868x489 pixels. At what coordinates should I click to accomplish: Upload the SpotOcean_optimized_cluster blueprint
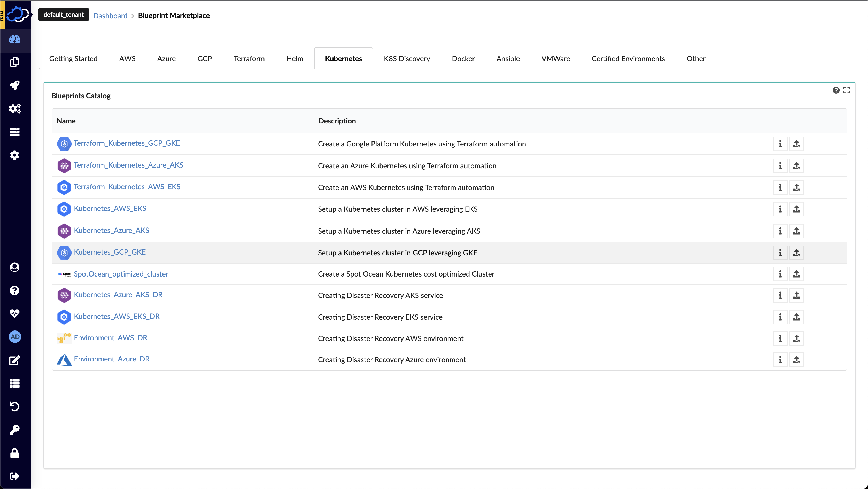pyautogui.click(x=796, y=274)
